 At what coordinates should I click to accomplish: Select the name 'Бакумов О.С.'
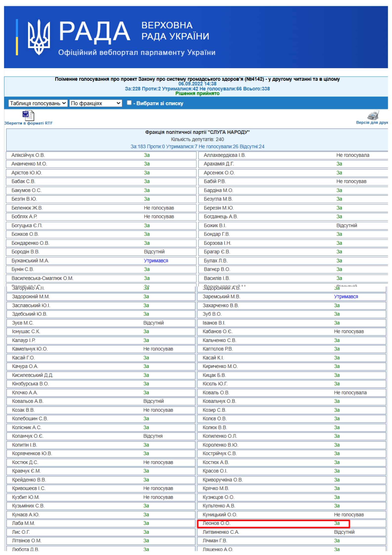[26, 190]
